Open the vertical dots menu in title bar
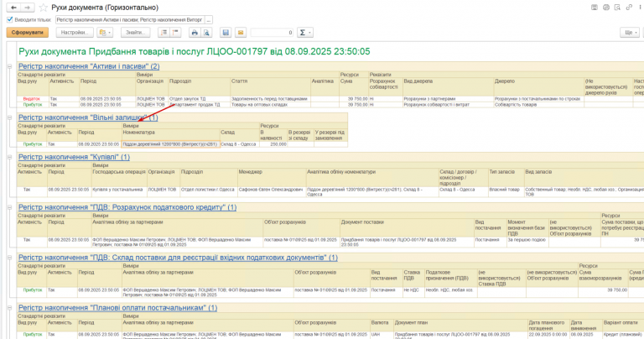 click(x=641, y=8)
